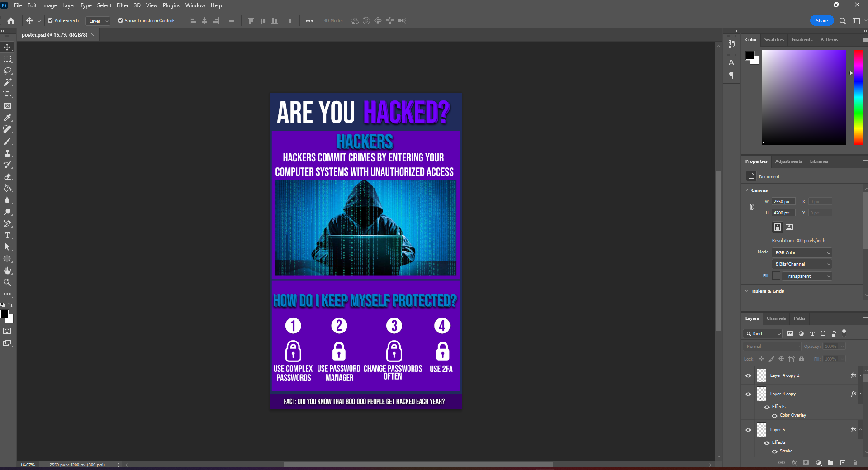This screenshot has height=470, width=868.
Task: Open the Filter menu
Action: point(122,5)
